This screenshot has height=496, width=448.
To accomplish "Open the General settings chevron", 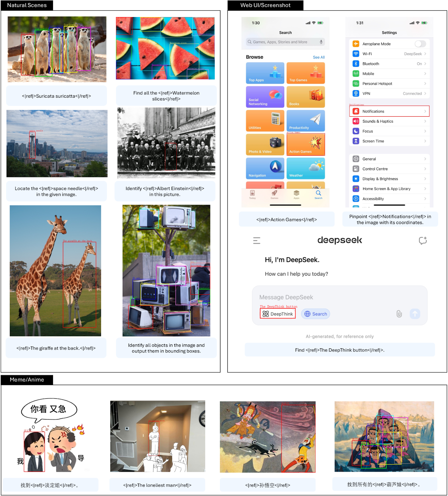I will point(425,159).
